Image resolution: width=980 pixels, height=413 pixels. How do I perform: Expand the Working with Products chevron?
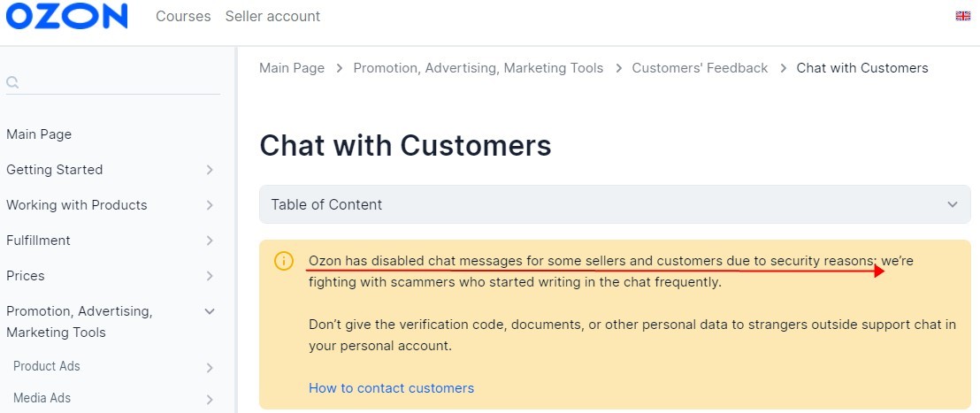pyautogui.click(x=210, y=205)
